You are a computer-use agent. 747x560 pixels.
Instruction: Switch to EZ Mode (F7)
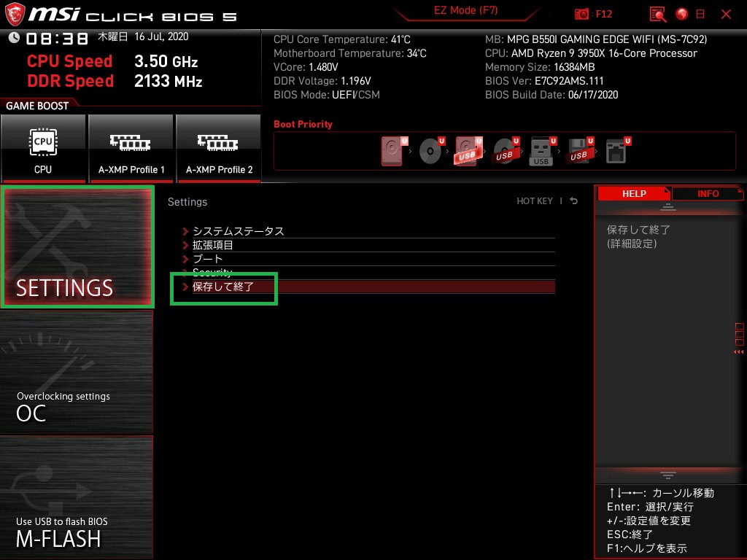tap(465, 10)
